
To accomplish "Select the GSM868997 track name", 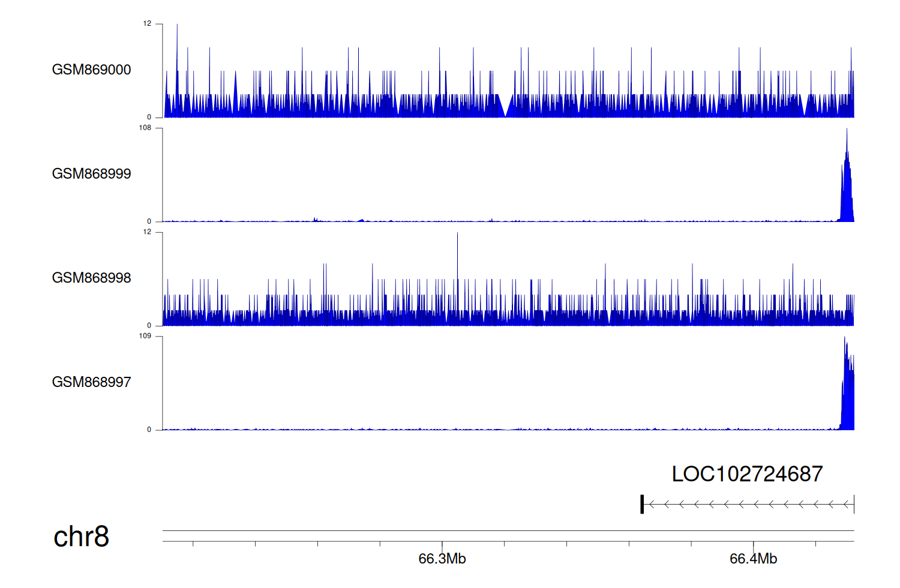I will point(91,382).
